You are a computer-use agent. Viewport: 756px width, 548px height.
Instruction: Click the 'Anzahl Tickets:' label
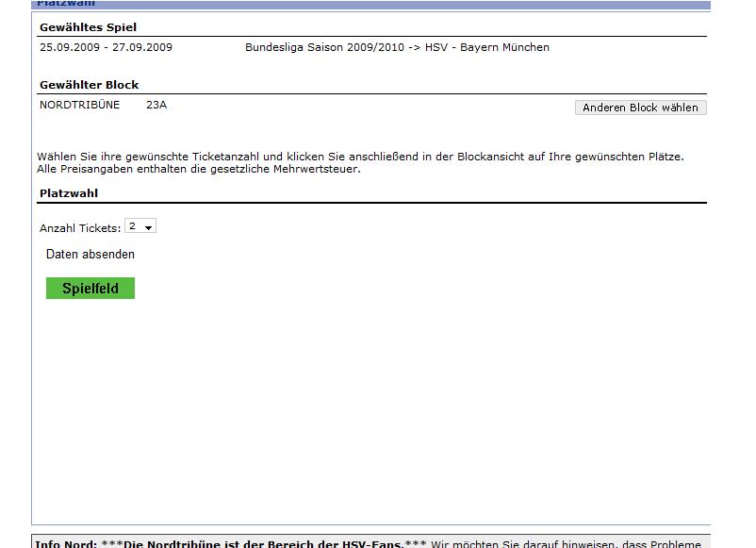(x=80, y=228)
